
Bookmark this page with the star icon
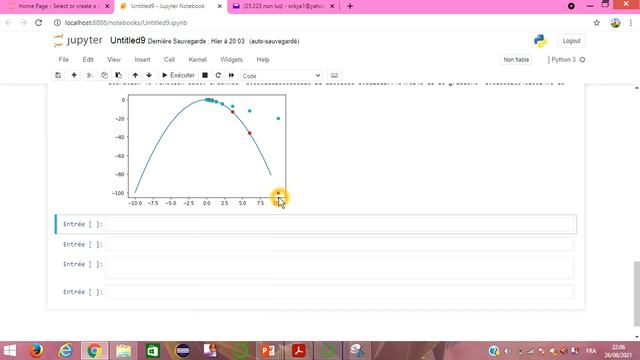coord(596,23)
